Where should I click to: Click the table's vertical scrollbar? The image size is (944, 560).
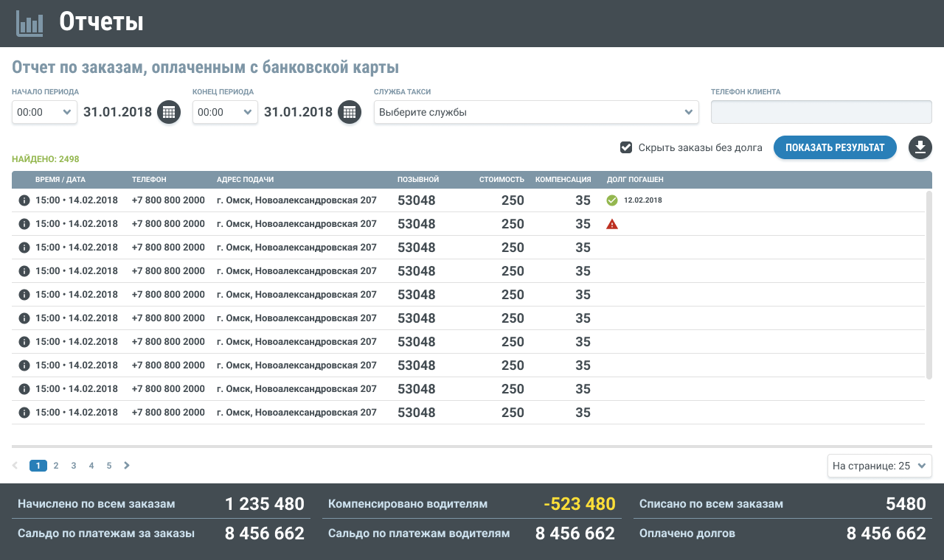click(x=929, y=284)
